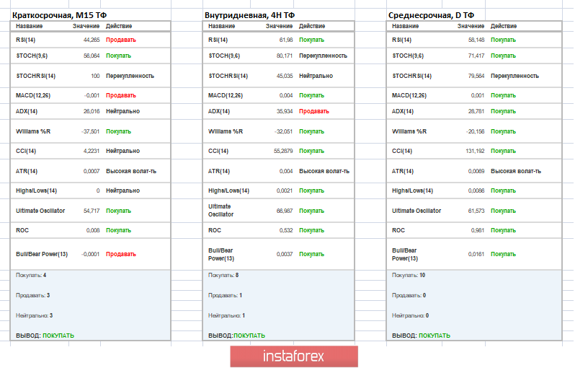Click STOCHRSI(14) value 100
588x368 pixels.
(95, 76)
